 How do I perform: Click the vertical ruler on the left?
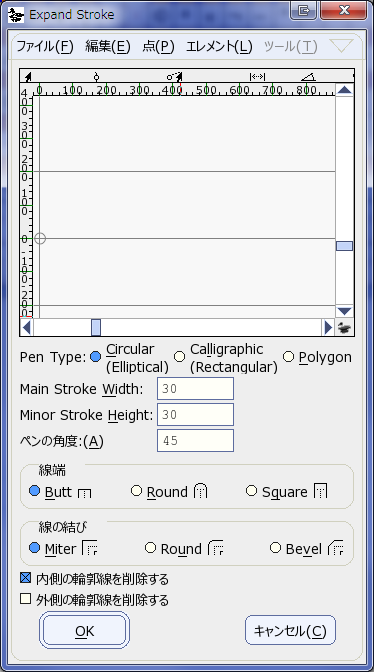27,206
